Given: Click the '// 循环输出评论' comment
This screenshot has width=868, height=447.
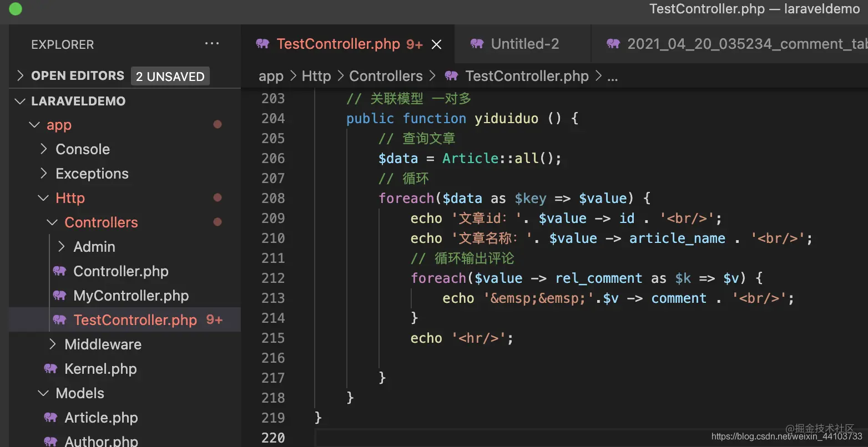Looking at the screenshot, I should (462, 258).
